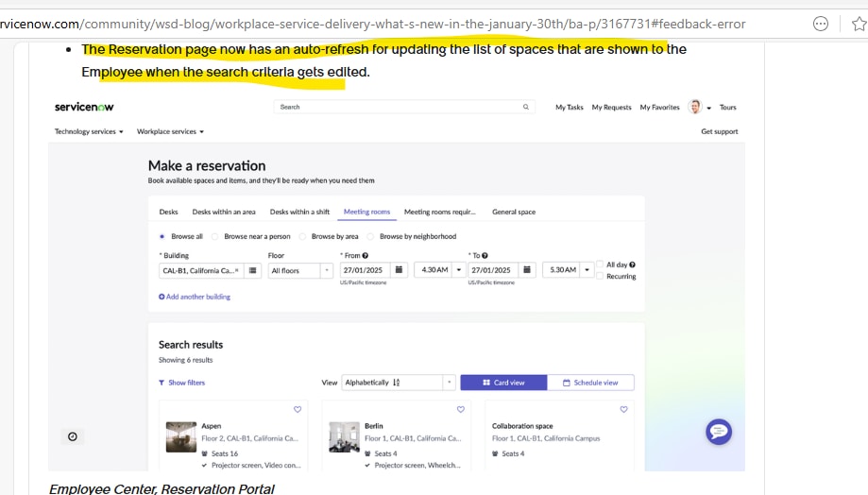Click 'Showing 6 results' text
Screen dimensions: 868x495
click(185, 360)
